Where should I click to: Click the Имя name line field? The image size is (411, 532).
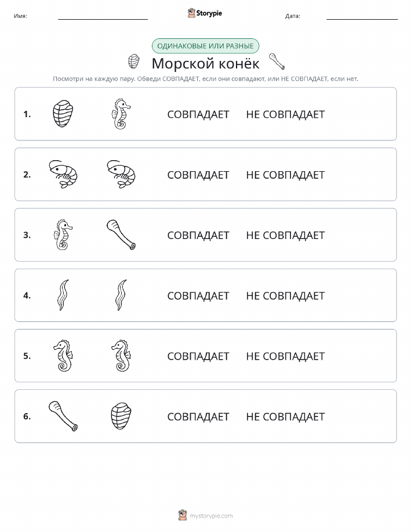click(103, 16)
